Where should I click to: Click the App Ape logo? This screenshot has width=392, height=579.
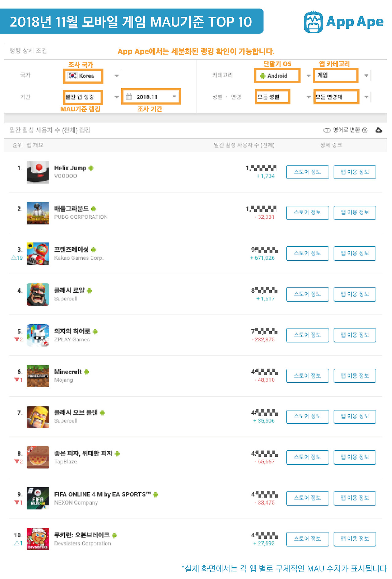pos(343,22)
